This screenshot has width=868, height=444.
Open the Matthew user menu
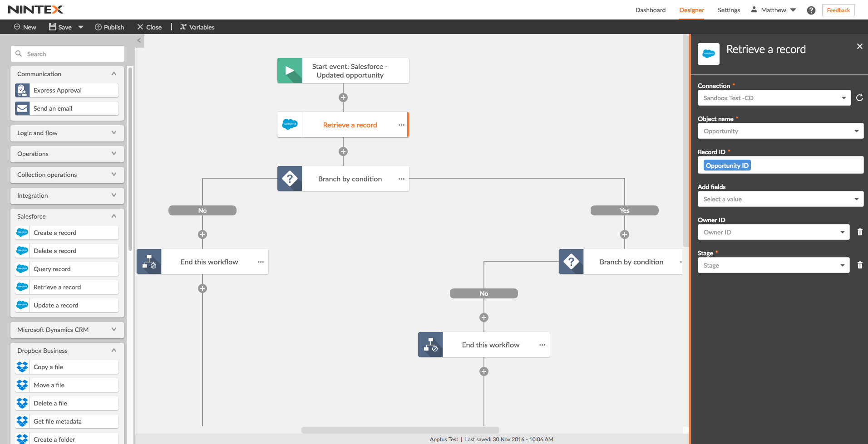click(773, 10)
